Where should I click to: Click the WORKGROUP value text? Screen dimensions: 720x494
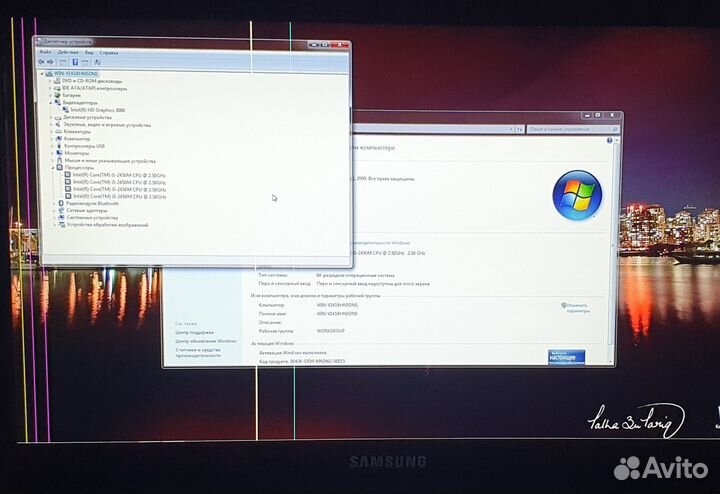pyautogui.click(x=331, y=331)
